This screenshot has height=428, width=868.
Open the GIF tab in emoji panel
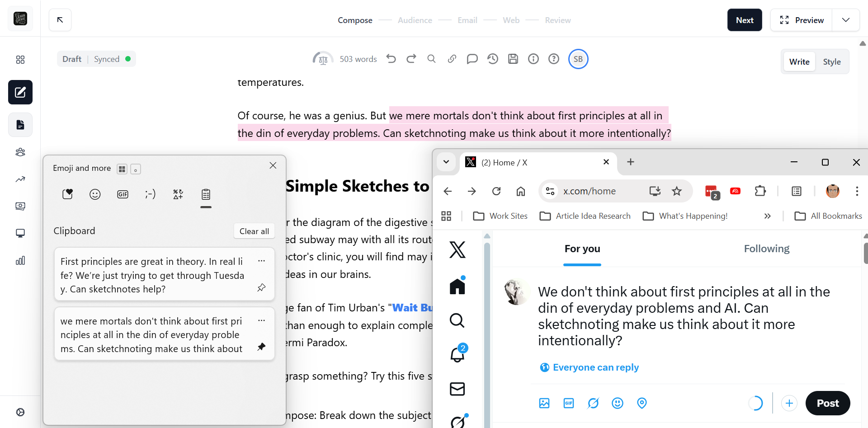[x=123, y=194]
